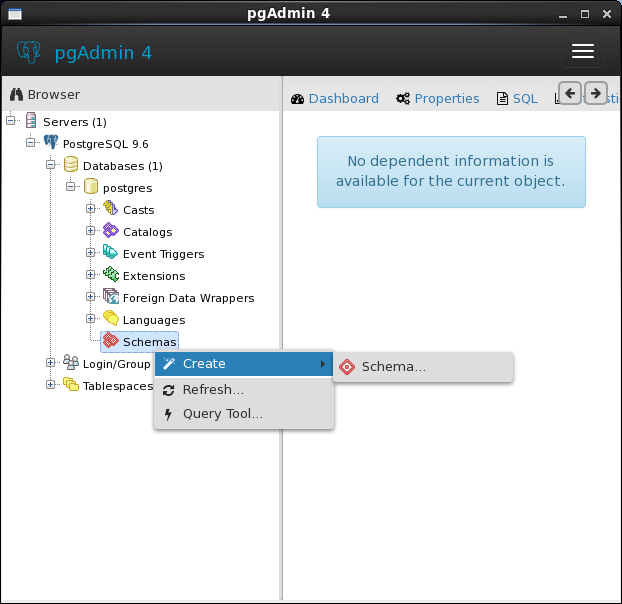Click the window menu icon in title bar
This screenshot has width=622, height=604.
[15, 14]
